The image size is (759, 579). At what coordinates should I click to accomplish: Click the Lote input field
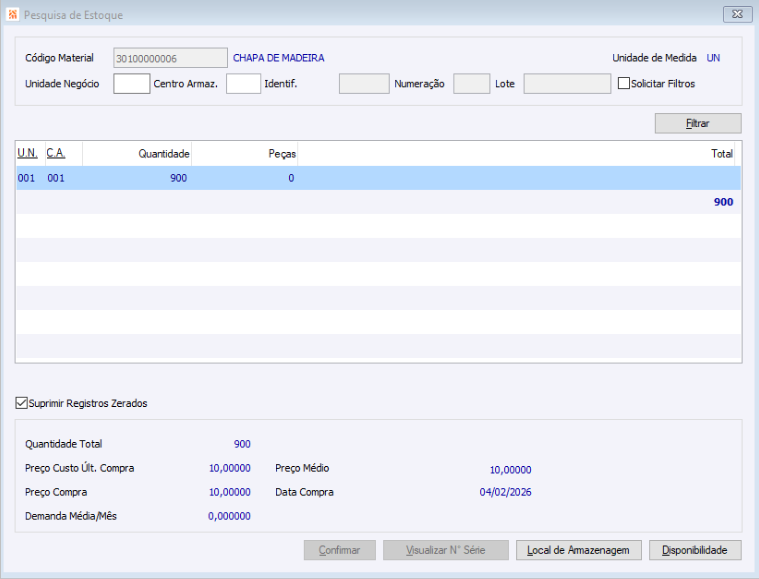click(567, 83)
